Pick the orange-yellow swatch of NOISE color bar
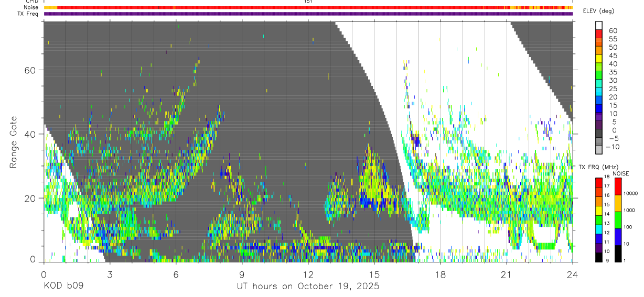The height and width of the screenshot is (297, 644). coord(618,203)
